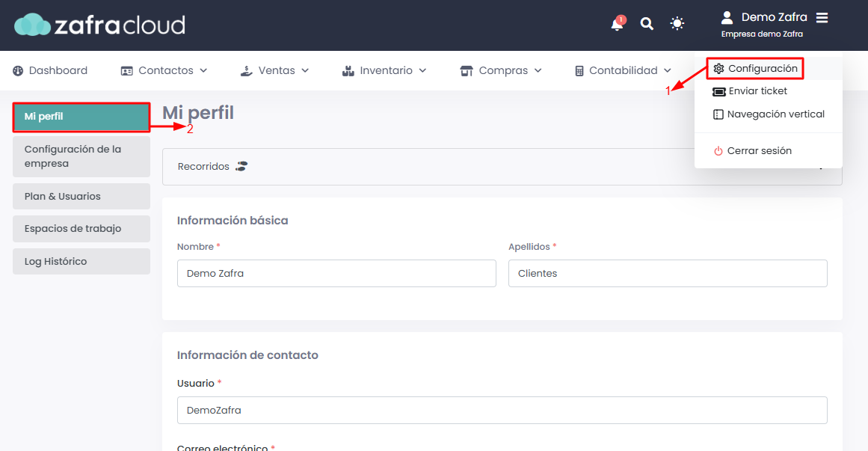Viewport: 868px width, 451px height.
Task: Open the Contactos menu
Action: pos(164,71)
